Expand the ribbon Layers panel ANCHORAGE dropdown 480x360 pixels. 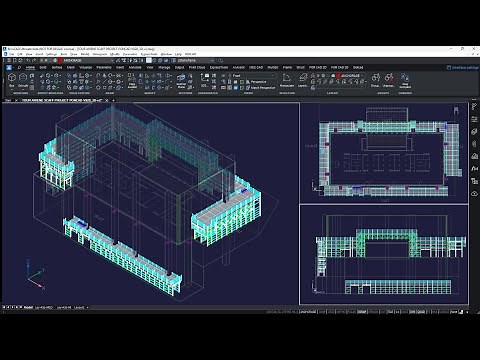click(x=362, y=76)
